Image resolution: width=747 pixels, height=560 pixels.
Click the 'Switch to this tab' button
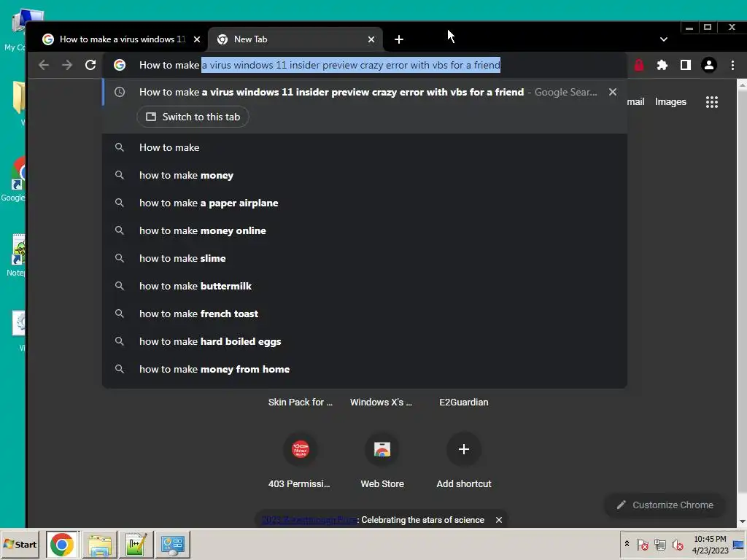(193, 117)
